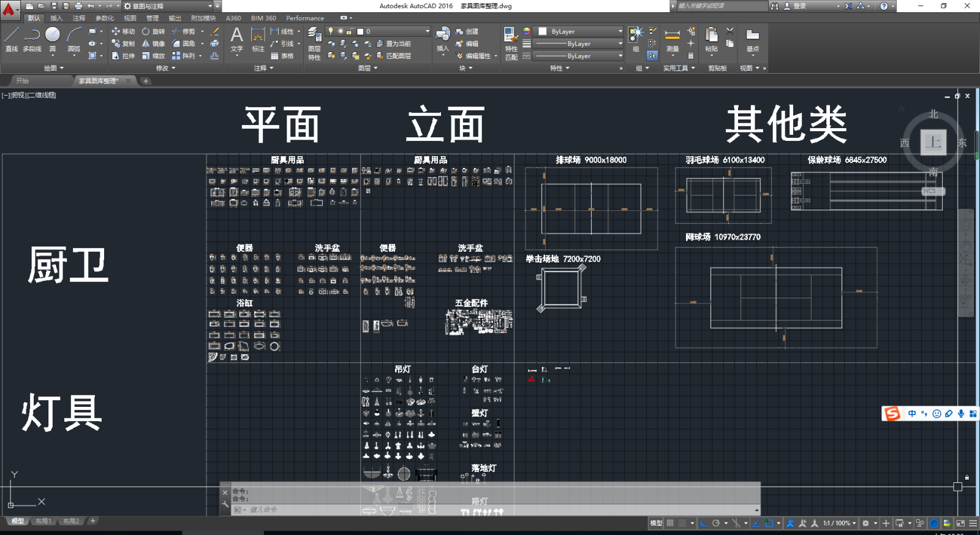This screenshot has width=980, height=535.
Task: Open the annotation scale 1:1 / 100% dropdown
Action: coord(839,523)
